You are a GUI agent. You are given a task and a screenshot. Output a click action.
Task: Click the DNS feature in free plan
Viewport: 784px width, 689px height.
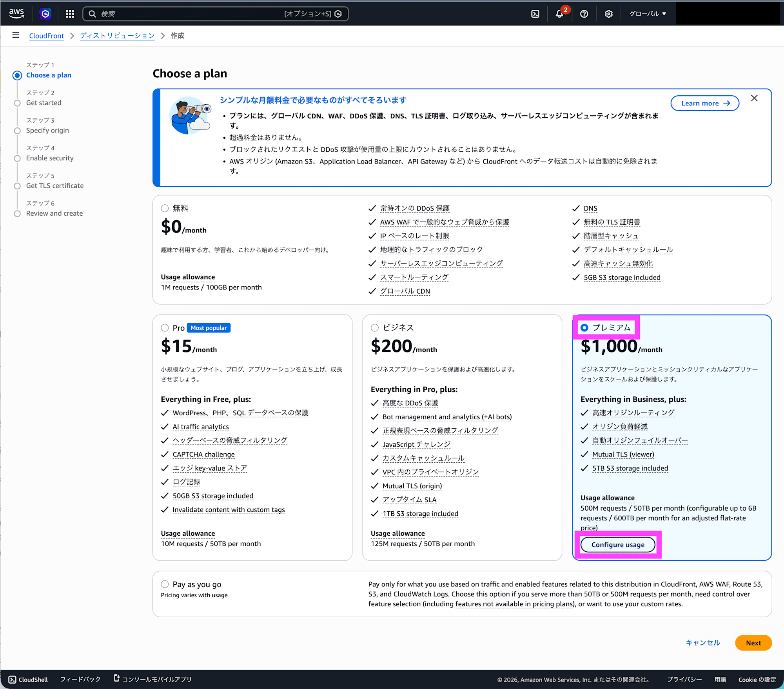click(x=590, y=209)
